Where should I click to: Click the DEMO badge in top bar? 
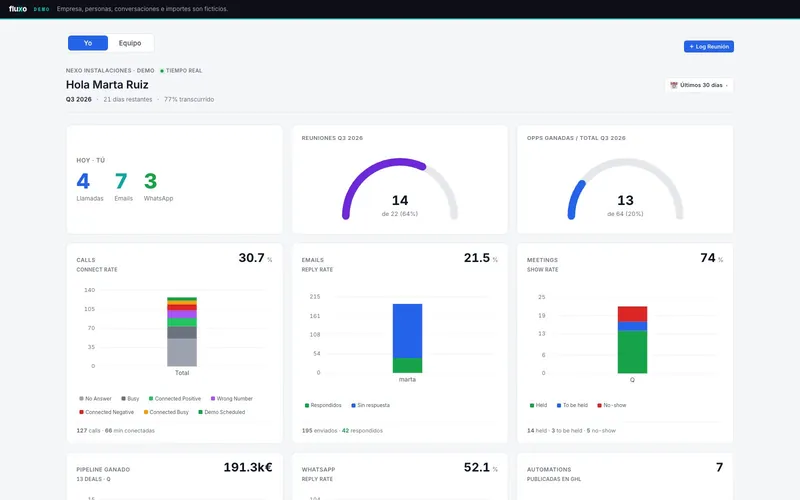pos(41,9)
